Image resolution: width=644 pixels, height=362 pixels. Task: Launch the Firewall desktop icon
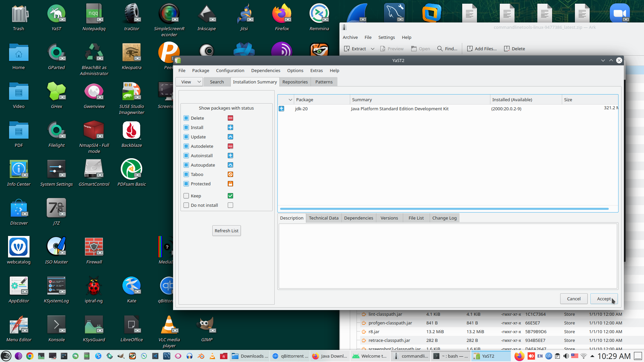coord(94,247)
